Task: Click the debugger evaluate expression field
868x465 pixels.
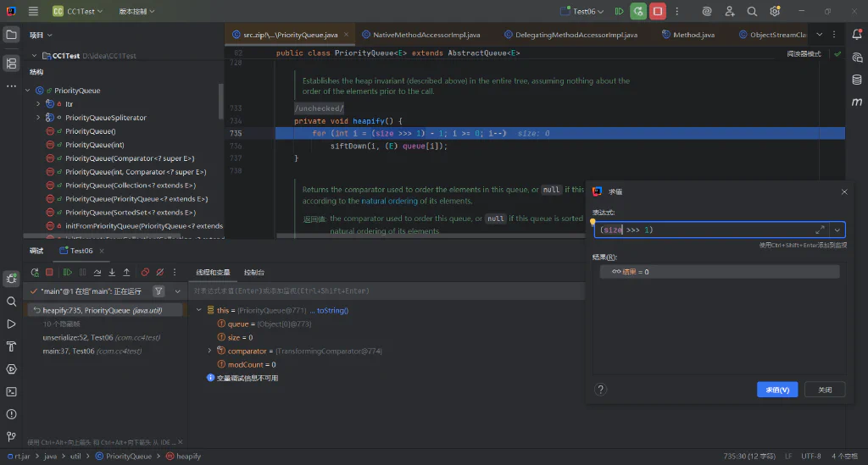Action: [x=387, y=291]
